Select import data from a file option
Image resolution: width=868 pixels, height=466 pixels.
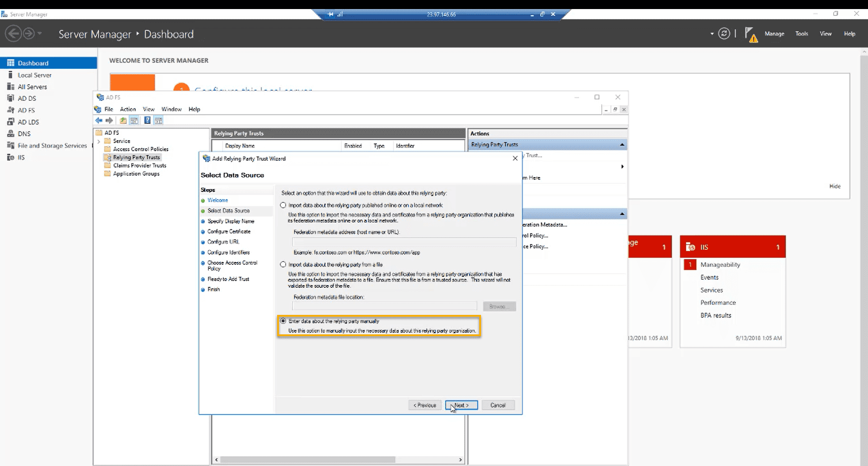(x=283, y=265)
